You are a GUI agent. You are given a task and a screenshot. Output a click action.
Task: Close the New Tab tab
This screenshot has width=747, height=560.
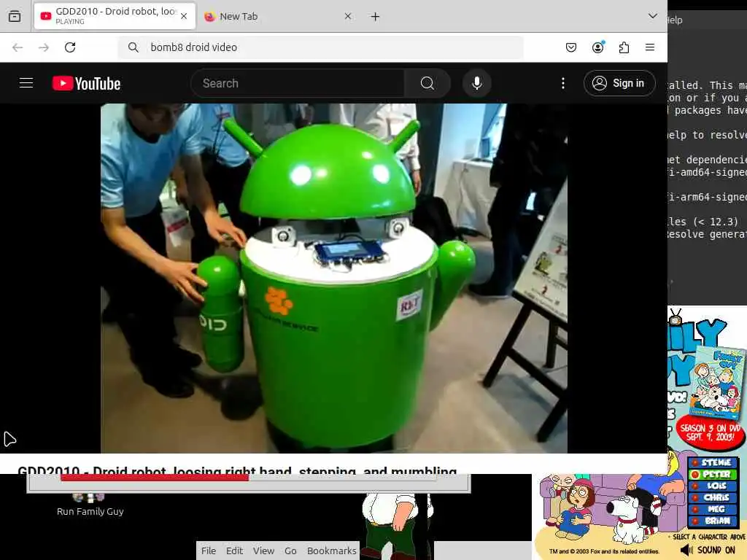(x=348, y=16)
